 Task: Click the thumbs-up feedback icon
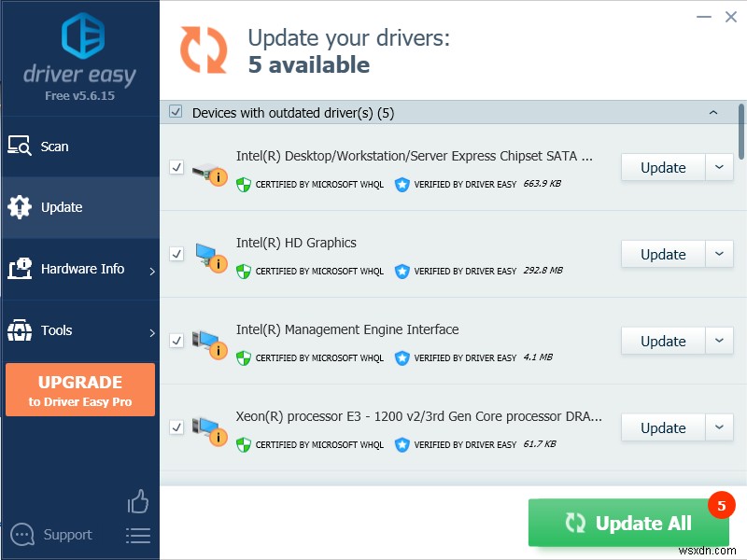137,501
